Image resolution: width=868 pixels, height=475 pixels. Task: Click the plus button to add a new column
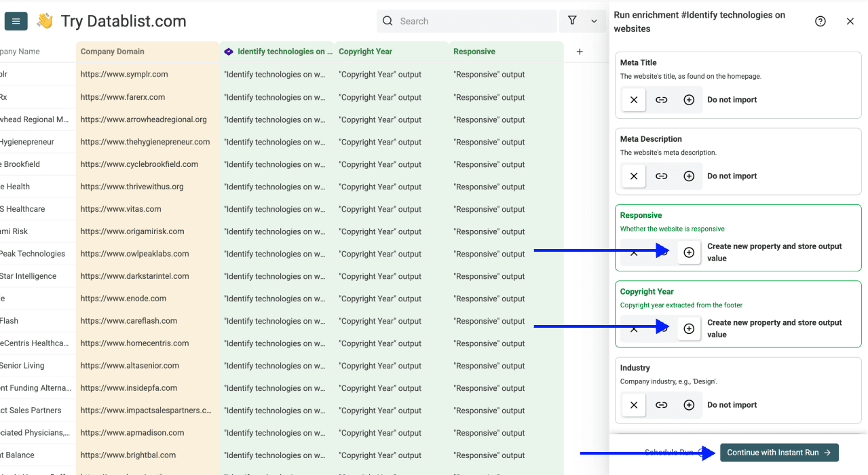(580, 51)
